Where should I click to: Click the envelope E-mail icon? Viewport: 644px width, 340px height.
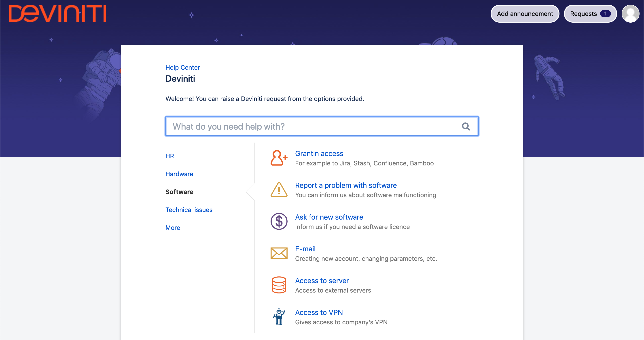(x=279, y=253)
